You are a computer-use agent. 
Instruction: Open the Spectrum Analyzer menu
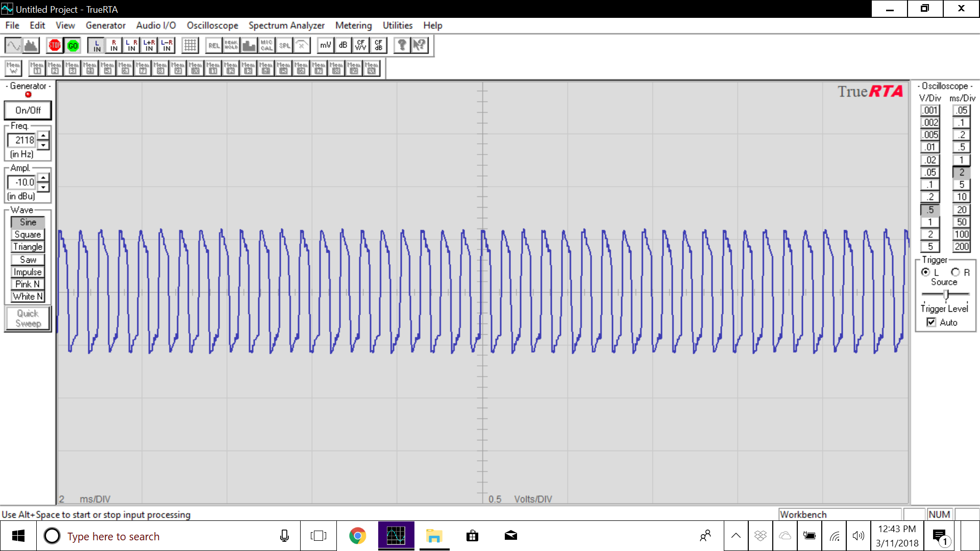coord(286,26)
